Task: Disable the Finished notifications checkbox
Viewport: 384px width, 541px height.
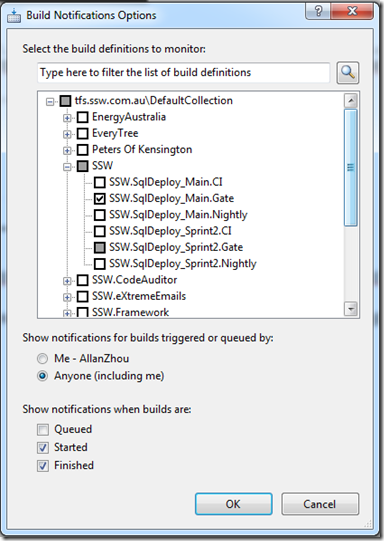Action: [43, 466]
